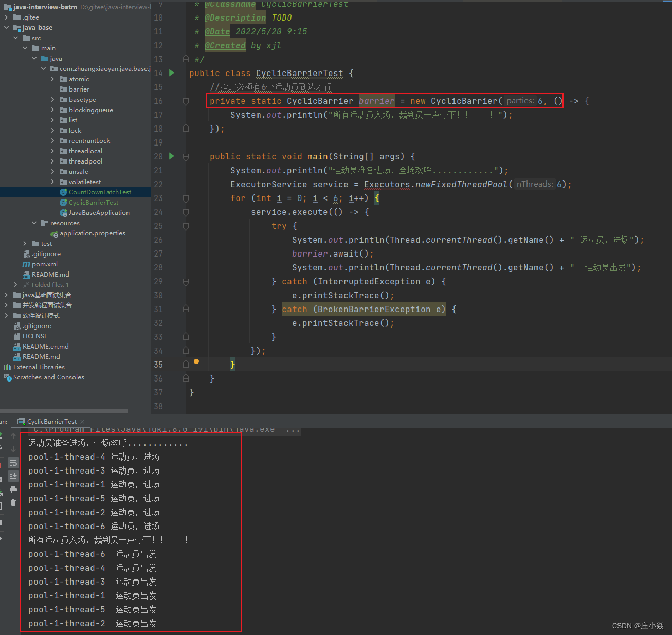Open CyclicBarrierTest file in the project tree

(x=94, y=203)
